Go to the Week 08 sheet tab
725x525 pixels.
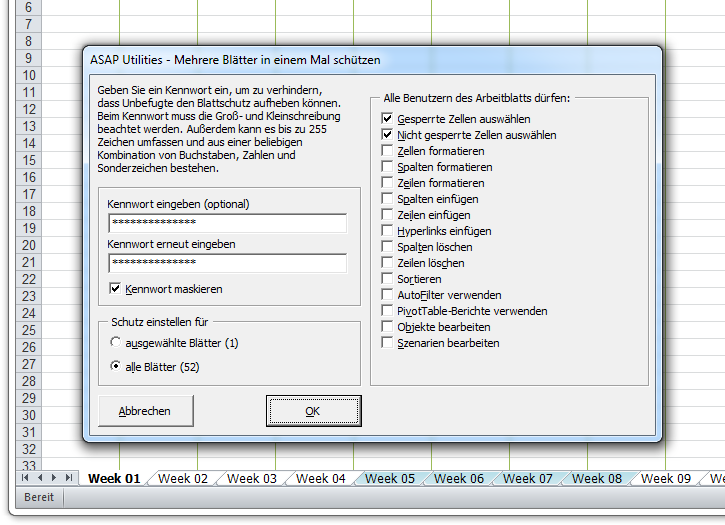pos(597,478)
